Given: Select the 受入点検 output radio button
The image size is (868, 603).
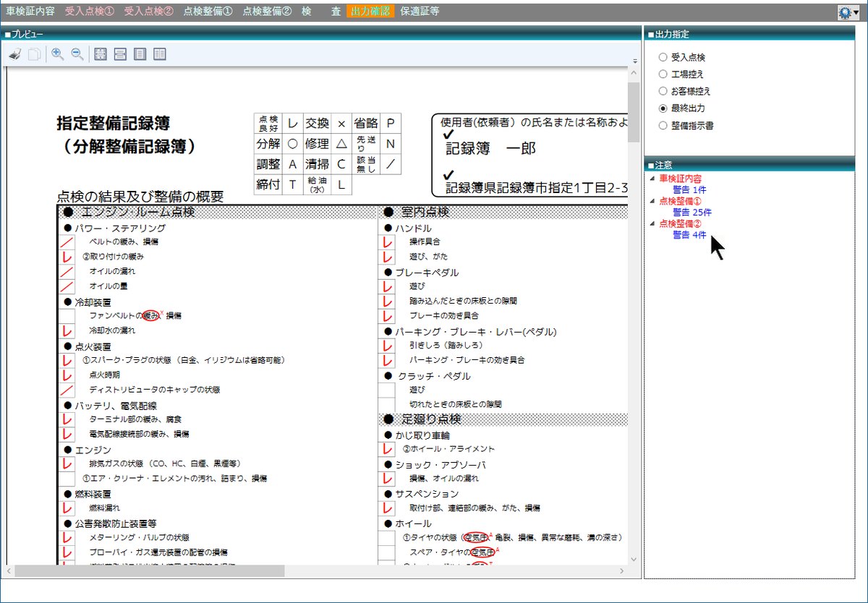Looking at the screenshot, I should coord(663,56).
